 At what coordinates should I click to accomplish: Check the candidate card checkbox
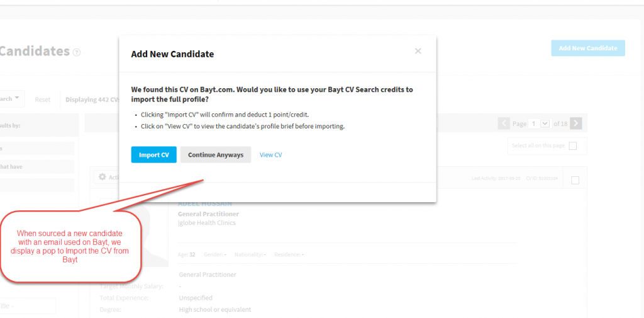575,180
